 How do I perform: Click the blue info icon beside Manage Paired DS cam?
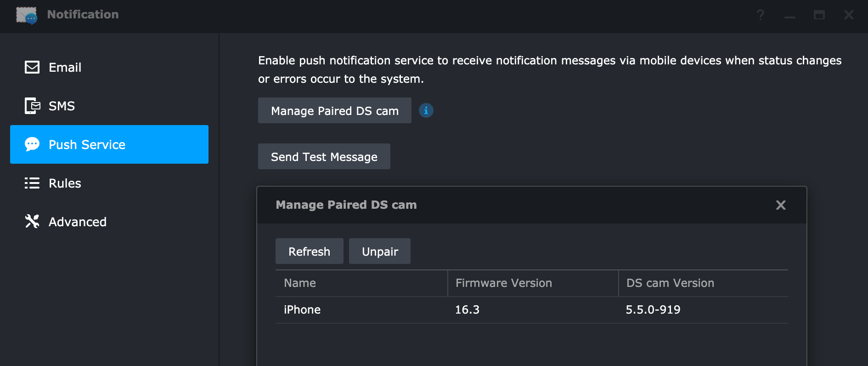click(x=426, y=110)
